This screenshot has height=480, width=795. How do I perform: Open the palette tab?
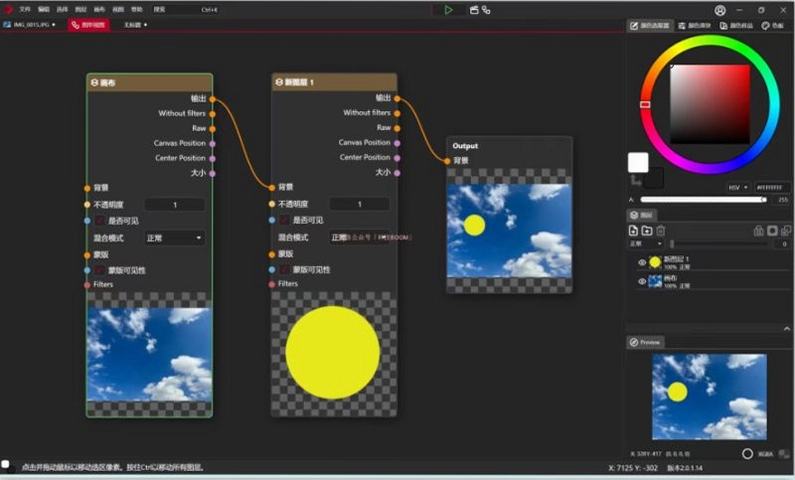click(x=773, y=25)
